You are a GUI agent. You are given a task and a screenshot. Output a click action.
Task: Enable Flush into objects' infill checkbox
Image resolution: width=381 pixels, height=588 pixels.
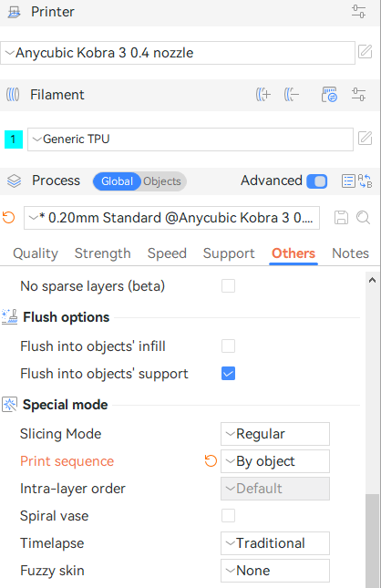[x=229, y=346]
